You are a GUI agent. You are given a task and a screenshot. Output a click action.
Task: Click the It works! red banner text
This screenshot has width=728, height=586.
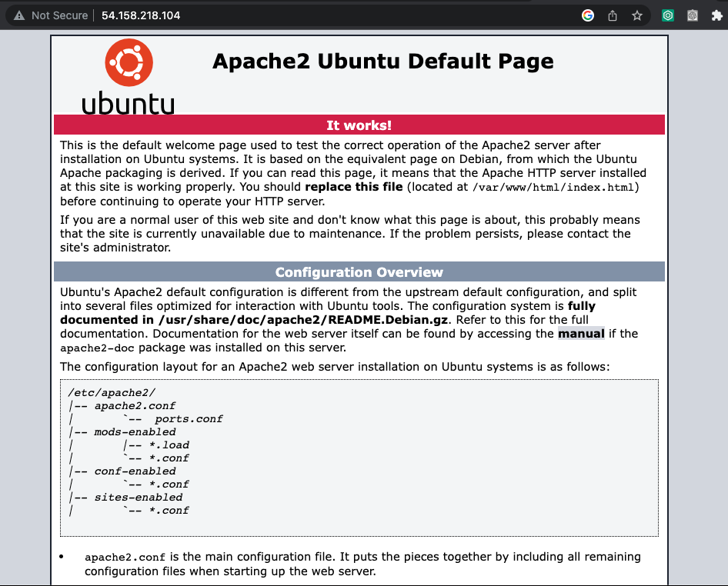(x=359, y=125)
